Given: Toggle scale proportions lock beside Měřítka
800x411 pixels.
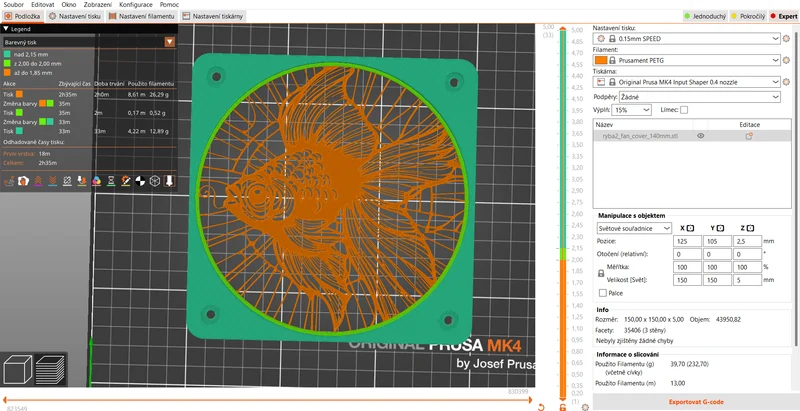Looking at the screenshot, I should click(x=601, y=273).
